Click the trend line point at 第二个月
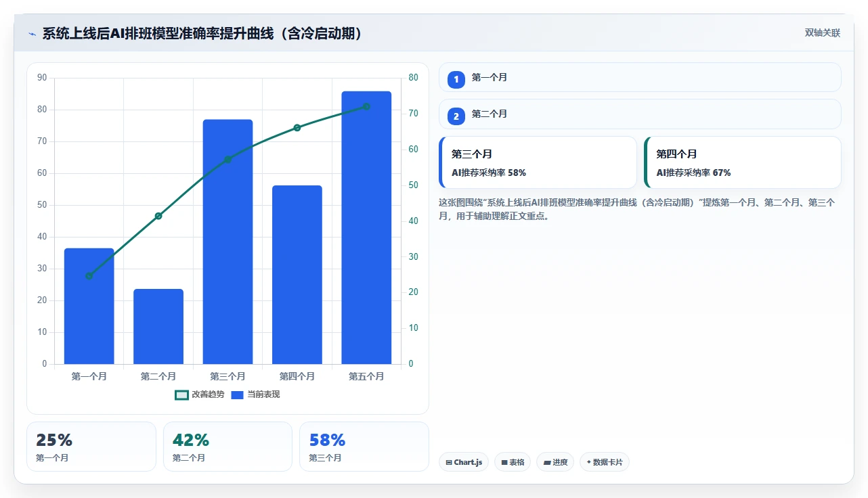This screenshot has width=868, height=498. pos(158,216)
